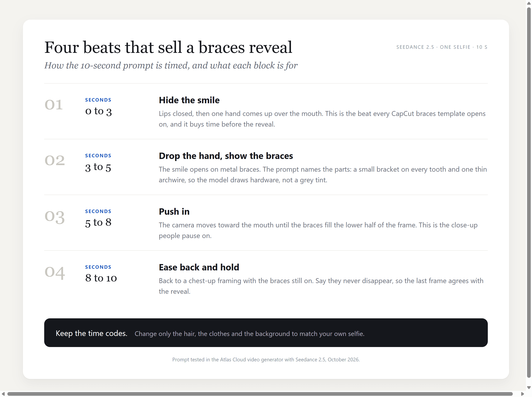Click the large step number '01'
The width and height of the screenshot is (532, 397).
pos(54,105)
